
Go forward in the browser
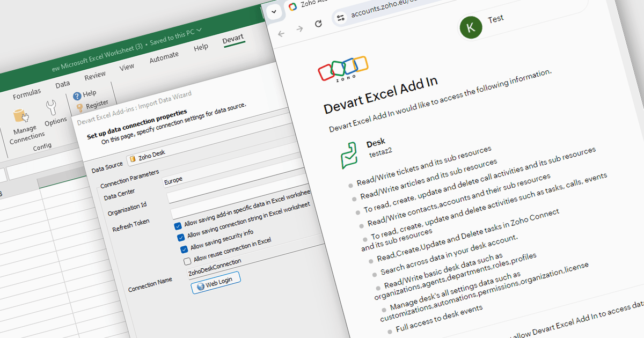[x=299, y=28]
